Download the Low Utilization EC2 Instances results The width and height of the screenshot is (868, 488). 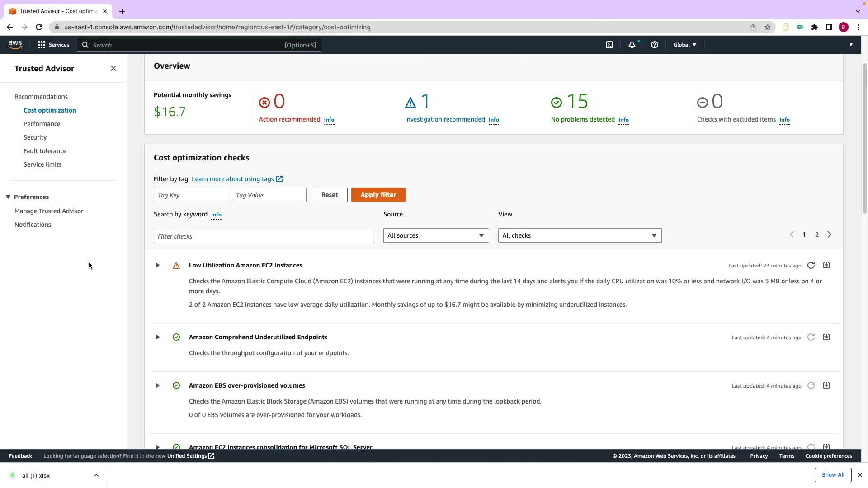[x=826, y=265]
